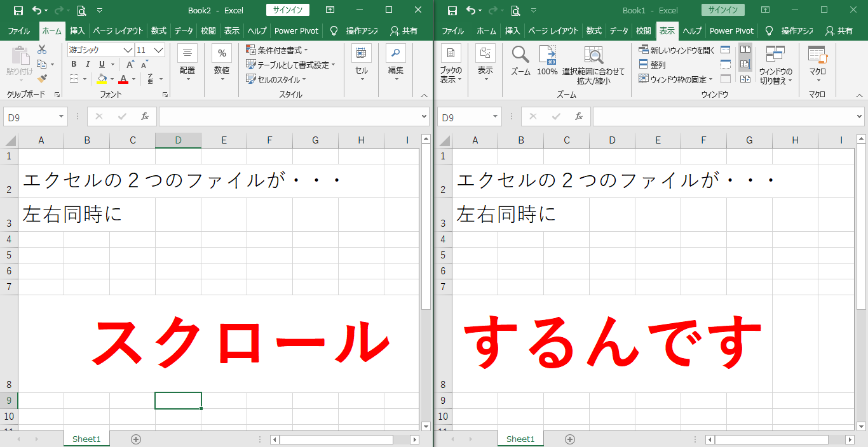Image resolution: width=868 pixels, height=447 pixels.
Task: Toggle synchronous scrolling in Book1 window group
Action: click(745, 64)
